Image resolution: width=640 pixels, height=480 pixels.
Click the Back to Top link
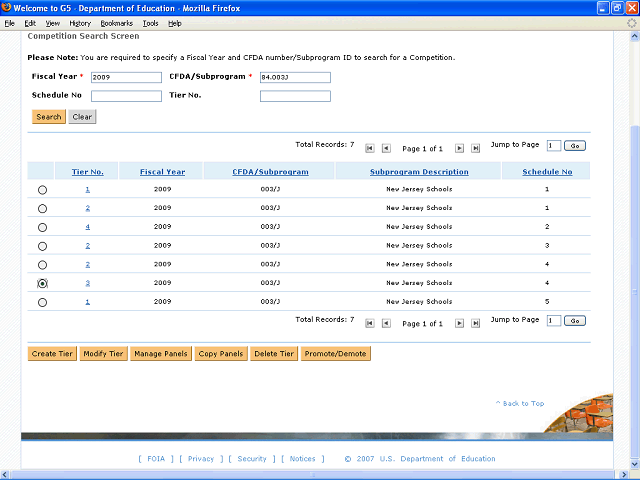pyautogui.click(x=520, y=403)
